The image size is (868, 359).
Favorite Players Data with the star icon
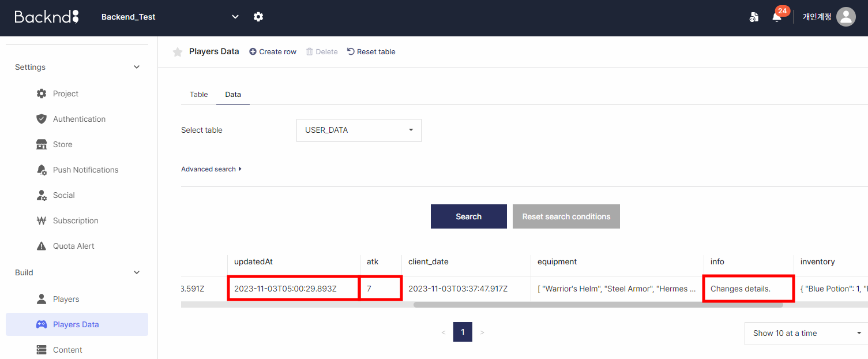(x=178, y=52)
